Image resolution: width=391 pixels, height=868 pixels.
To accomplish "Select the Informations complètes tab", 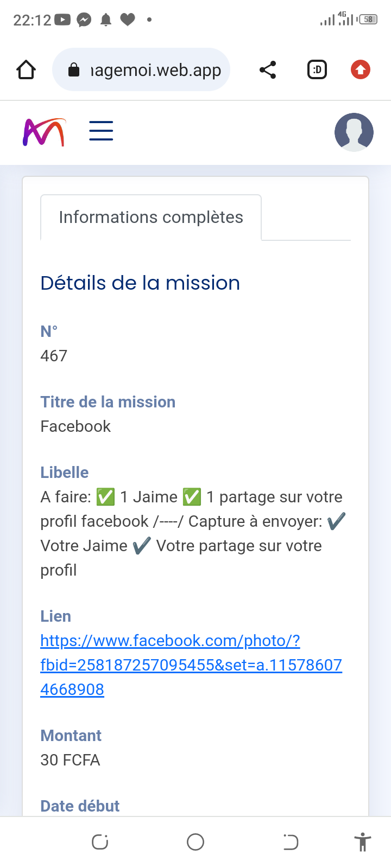I will pyautogui.click(x=151, y=218).
